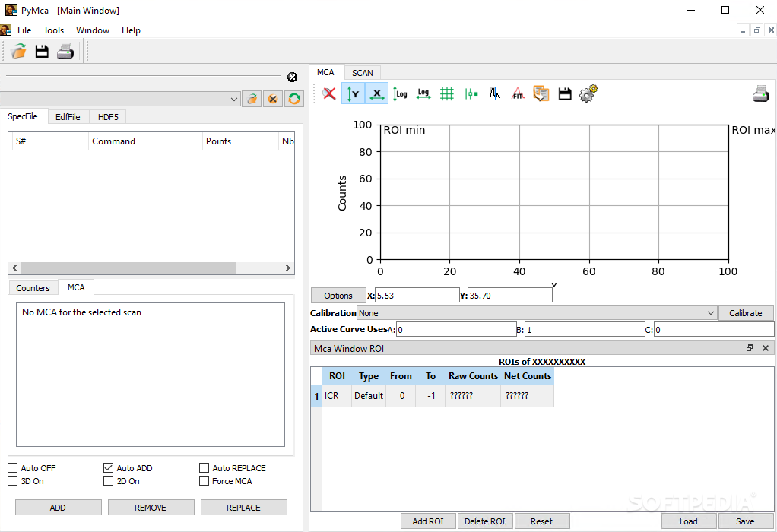
Task: Open file using main toolbar folder icon
Action: coord(19,51)
